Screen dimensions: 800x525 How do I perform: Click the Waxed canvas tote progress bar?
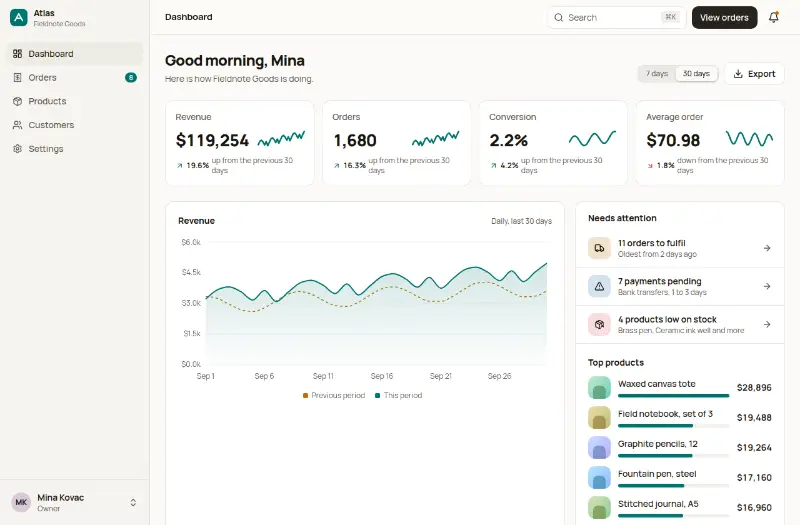coord(673,395)
